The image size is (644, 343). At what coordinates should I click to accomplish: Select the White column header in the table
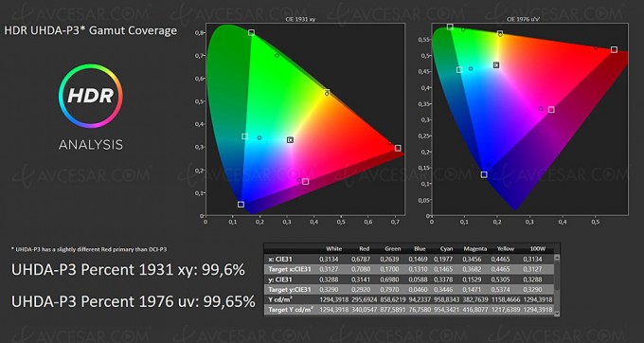click(333, 248)
